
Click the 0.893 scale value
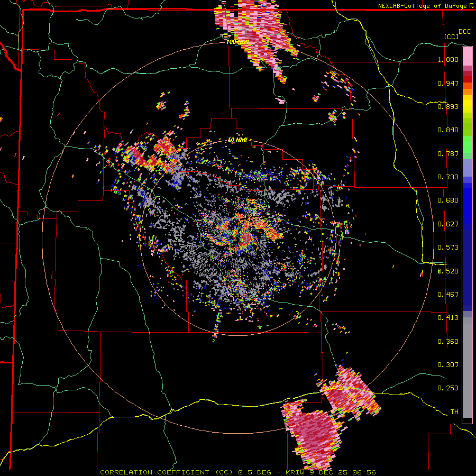pos(448,106)
